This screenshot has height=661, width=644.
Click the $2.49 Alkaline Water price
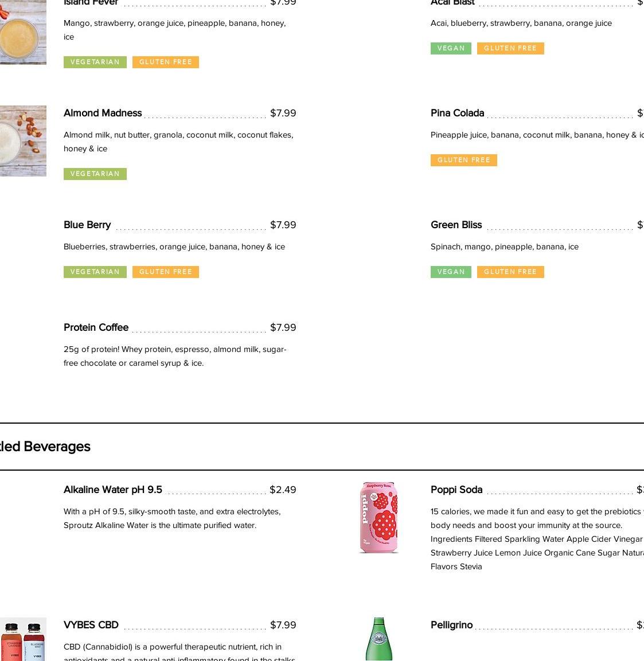tap(283, 490)
